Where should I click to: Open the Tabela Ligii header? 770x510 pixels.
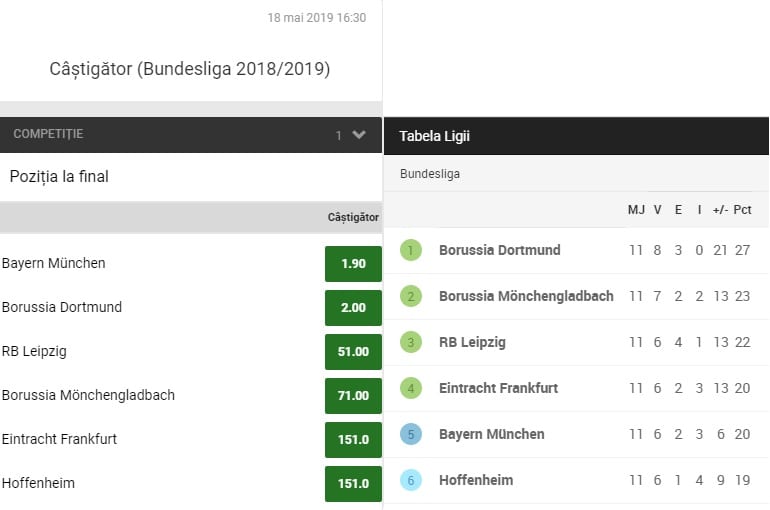pos(434,136)
